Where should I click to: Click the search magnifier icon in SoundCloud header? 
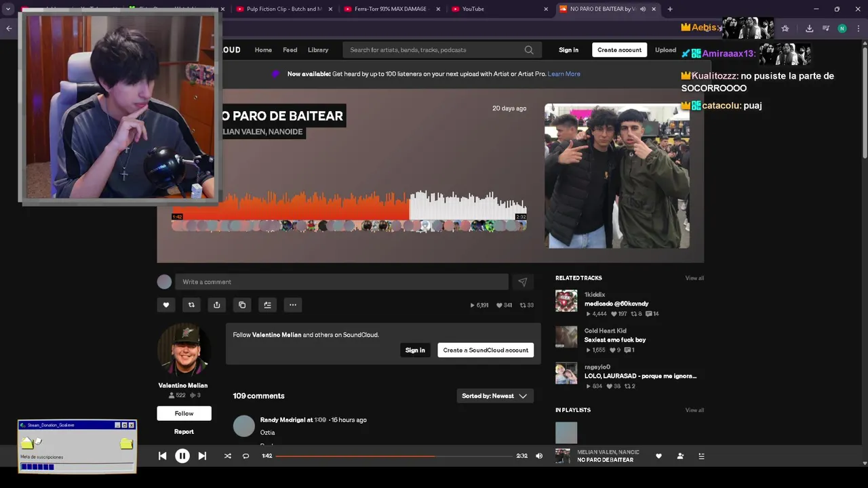[529, 50]
